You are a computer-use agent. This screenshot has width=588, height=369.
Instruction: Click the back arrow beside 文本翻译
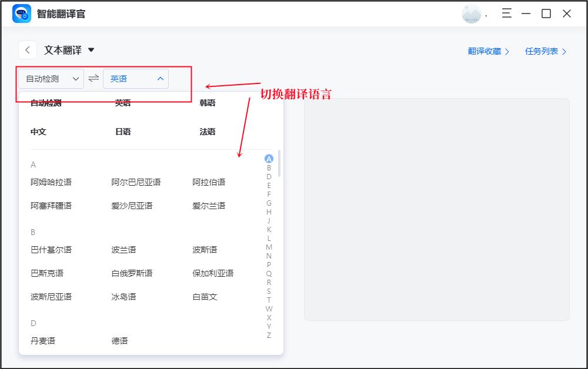[27, 49]
